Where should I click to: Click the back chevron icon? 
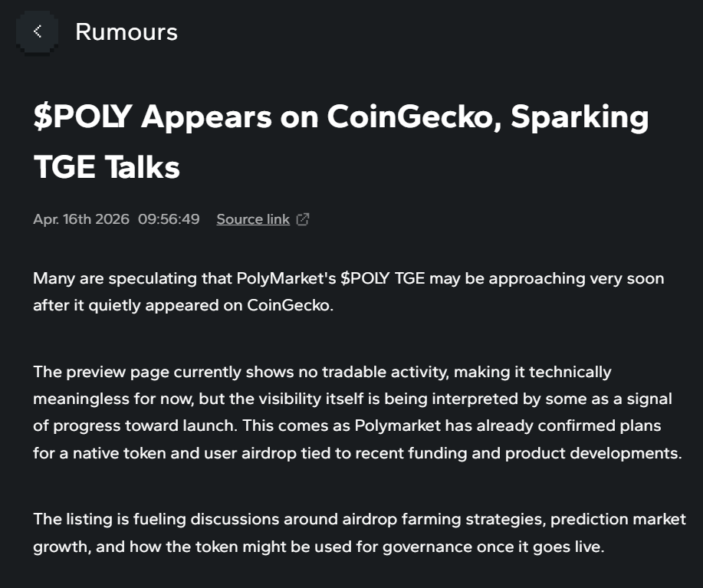tap(37, 31)
